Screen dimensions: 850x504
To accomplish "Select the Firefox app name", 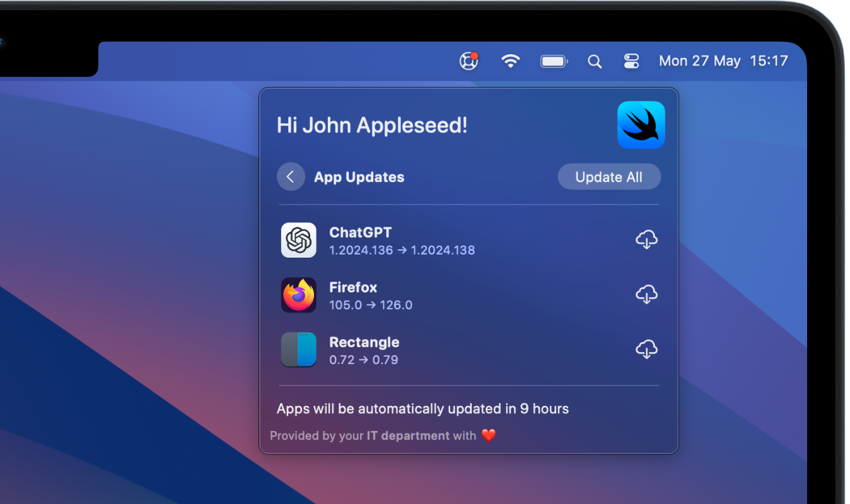I will coord(353,287).
